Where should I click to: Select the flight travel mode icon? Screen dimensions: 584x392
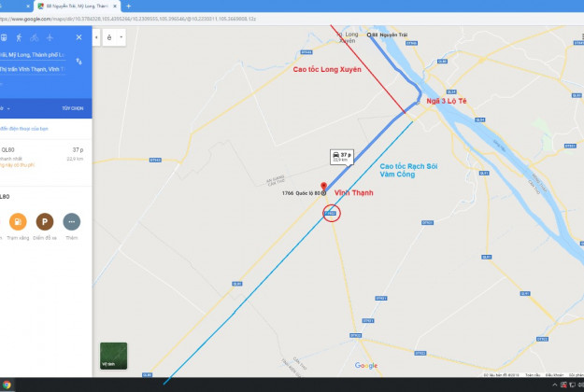(x=50, y=37)
